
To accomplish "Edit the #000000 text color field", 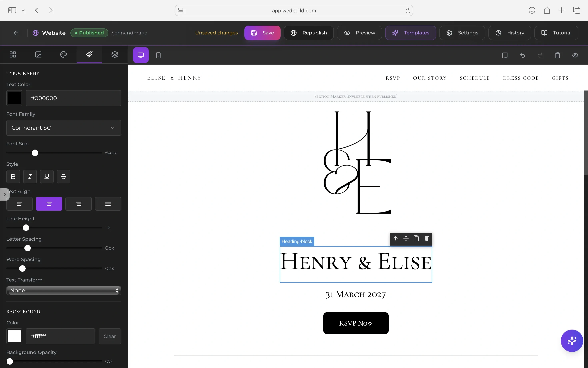I will click(x=73, y=98).
